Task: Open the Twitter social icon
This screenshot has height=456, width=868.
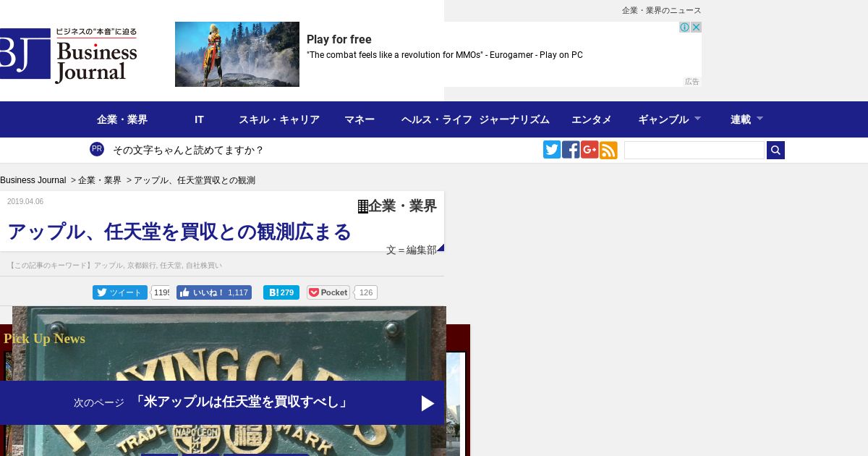Action: (x=552, y=150)
